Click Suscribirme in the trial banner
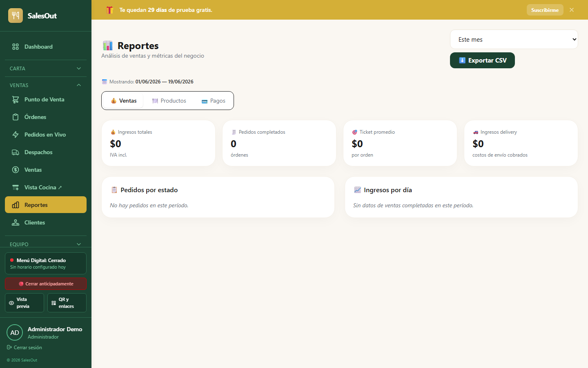The image size is (588, 368). (x=545, y=10)
